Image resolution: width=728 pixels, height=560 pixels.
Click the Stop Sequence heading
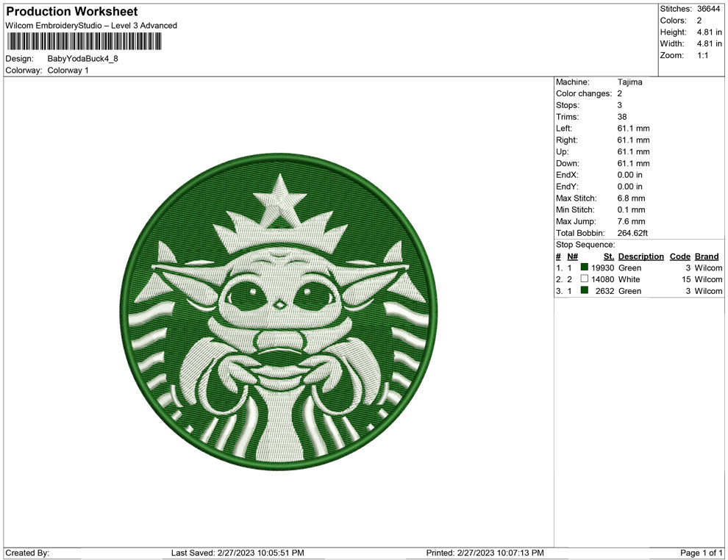pyautogui.click(x=585, y=245)
